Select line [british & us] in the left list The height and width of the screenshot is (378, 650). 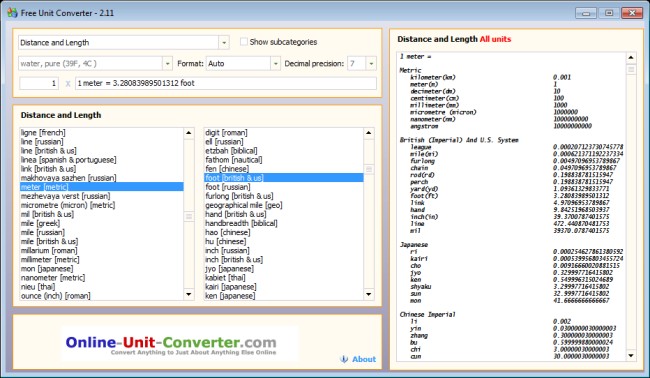point(102,151)
